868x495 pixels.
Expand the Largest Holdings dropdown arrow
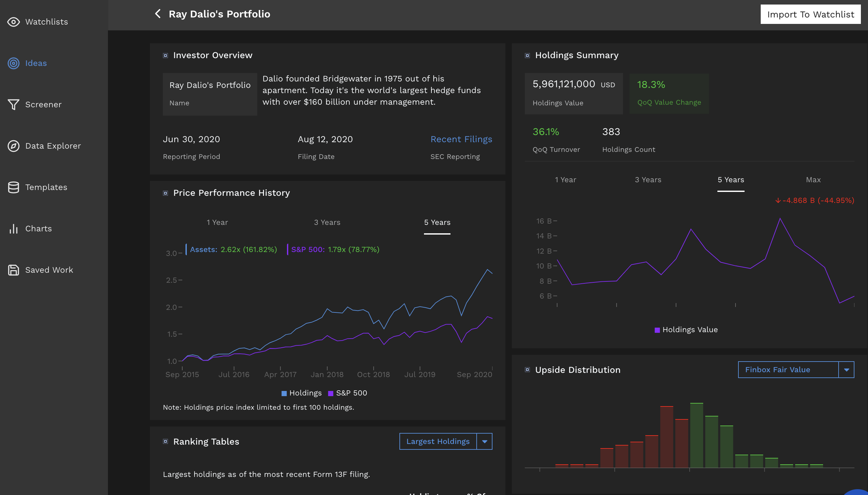[484, 442]
